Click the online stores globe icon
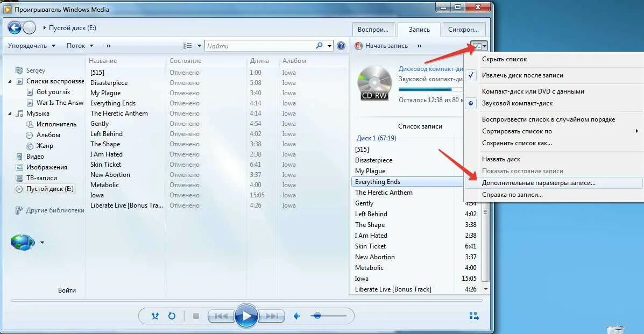Screen dimensions: 644x334 [x=23, y=243]
